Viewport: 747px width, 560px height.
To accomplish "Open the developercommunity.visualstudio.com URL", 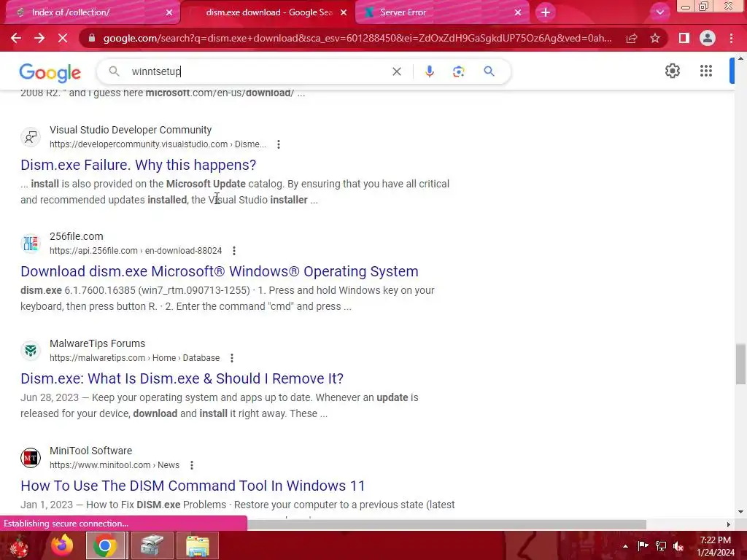I will (158, 144).
